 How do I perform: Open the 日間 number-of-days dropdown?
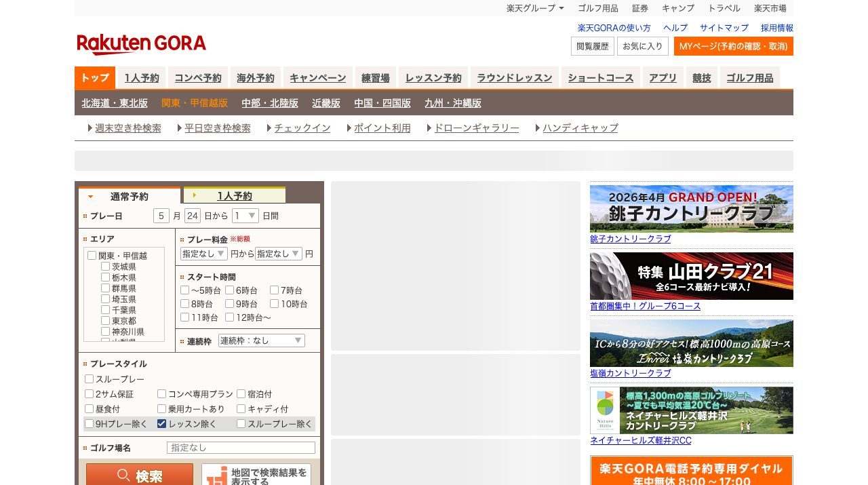[245, 216]
